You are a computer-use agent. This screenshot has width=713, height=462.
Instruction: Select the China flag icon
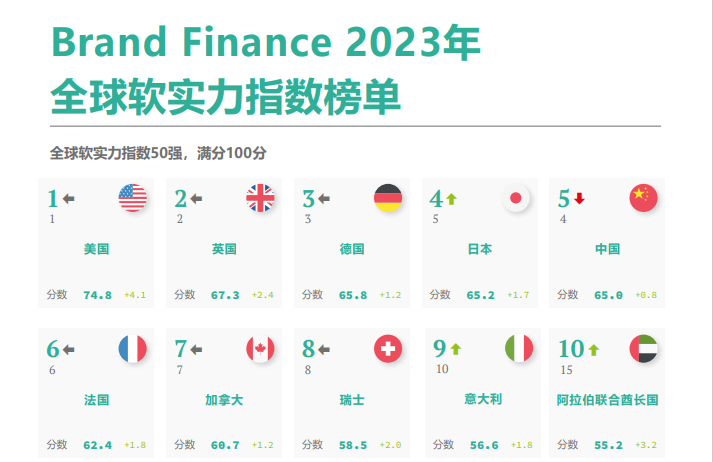643,198
